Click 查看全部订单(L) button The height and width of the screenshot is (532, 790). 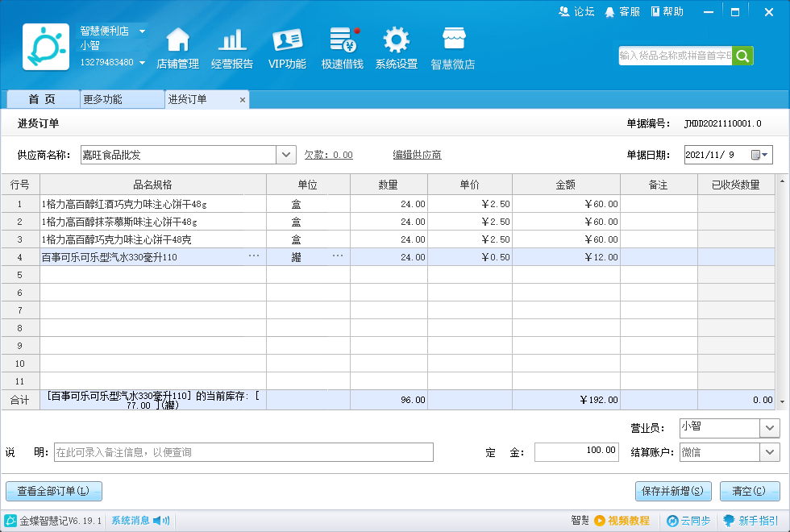(x=54, y=491)
